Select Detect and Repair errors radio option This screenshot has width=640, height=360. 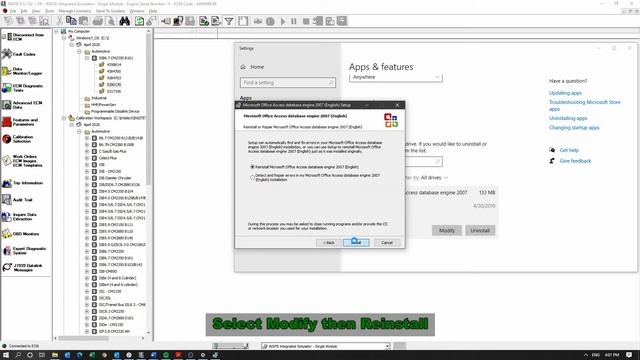tap(252, 177)
